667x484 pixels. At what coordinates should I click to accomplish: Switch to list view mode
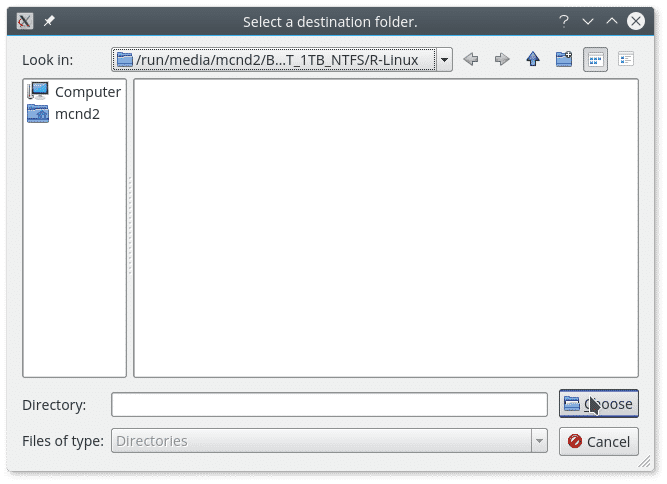[595, 60]
